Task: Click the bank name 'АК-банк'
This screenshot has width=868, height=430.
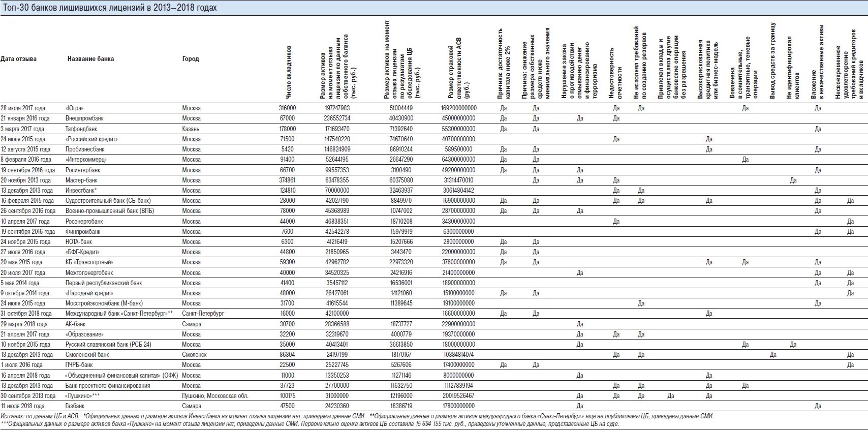Action: (76, 324)
